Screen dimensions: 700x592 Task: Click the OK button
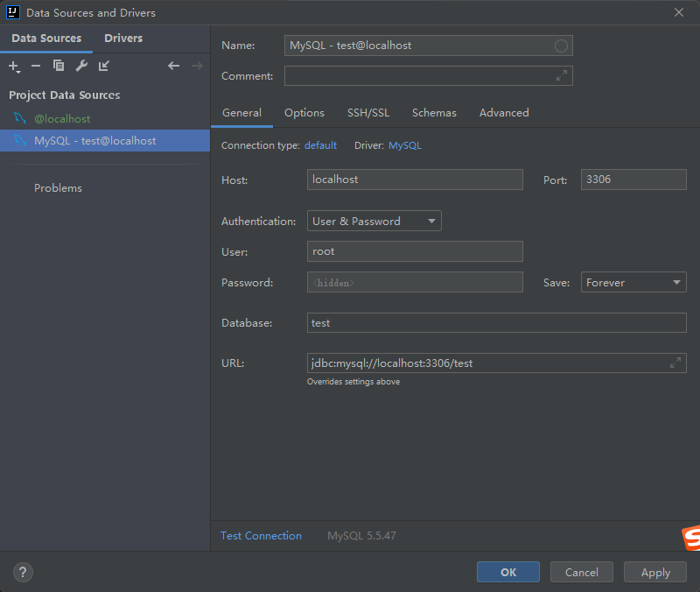508,572
